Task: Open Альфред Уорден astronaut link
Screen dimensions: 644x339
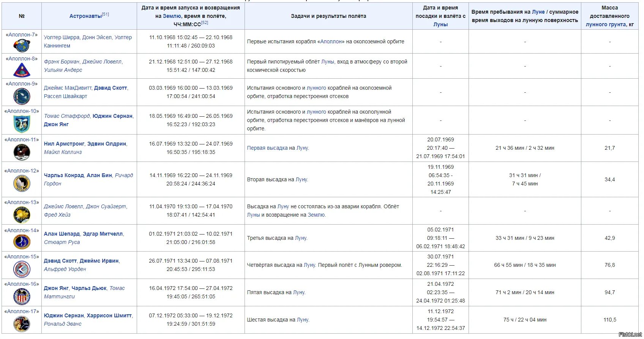Action: (x=65, y=269)
